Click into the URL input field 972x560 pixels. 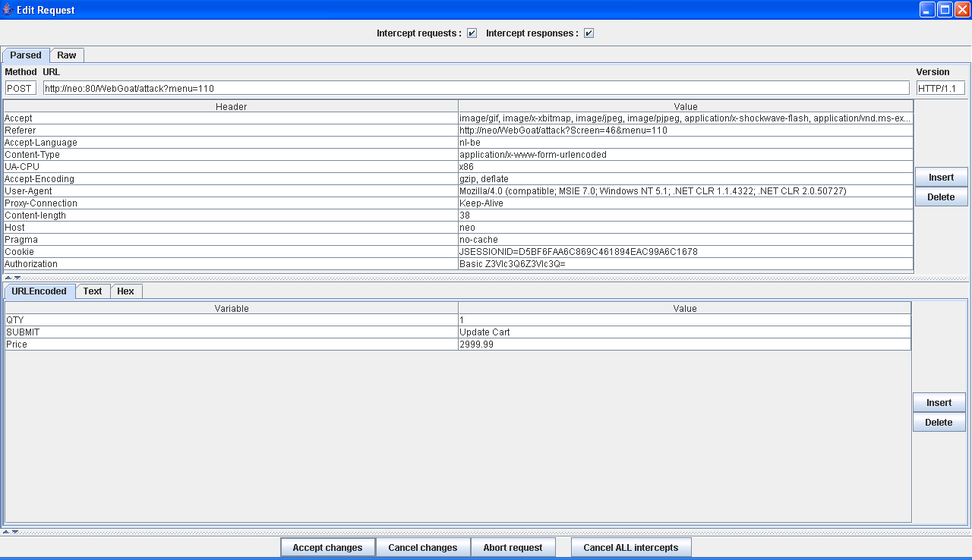coord(475,89)
